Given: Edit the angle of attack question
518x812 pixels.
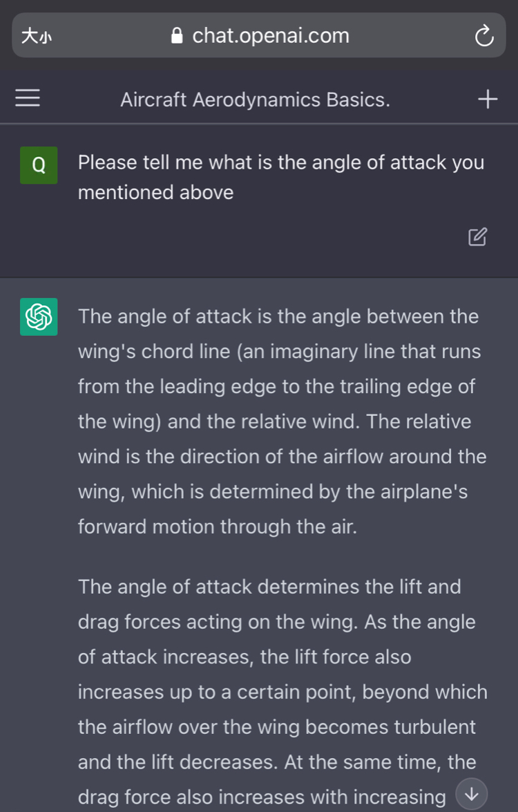Looking at the screenshot, I should pos(478,236).
